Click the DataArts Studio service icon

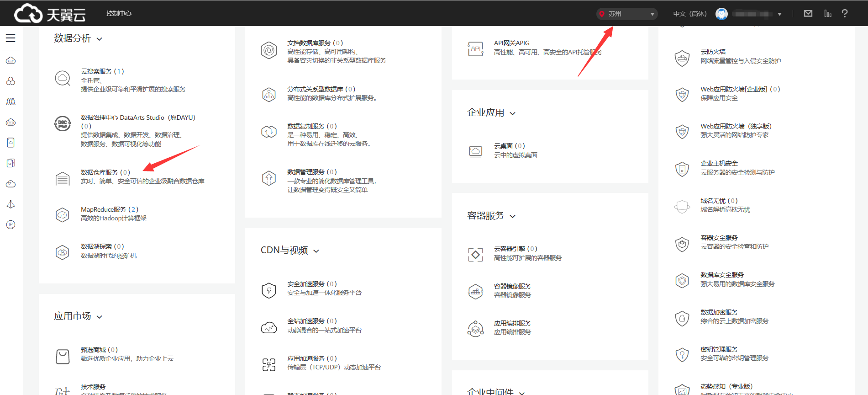point(63,123)
